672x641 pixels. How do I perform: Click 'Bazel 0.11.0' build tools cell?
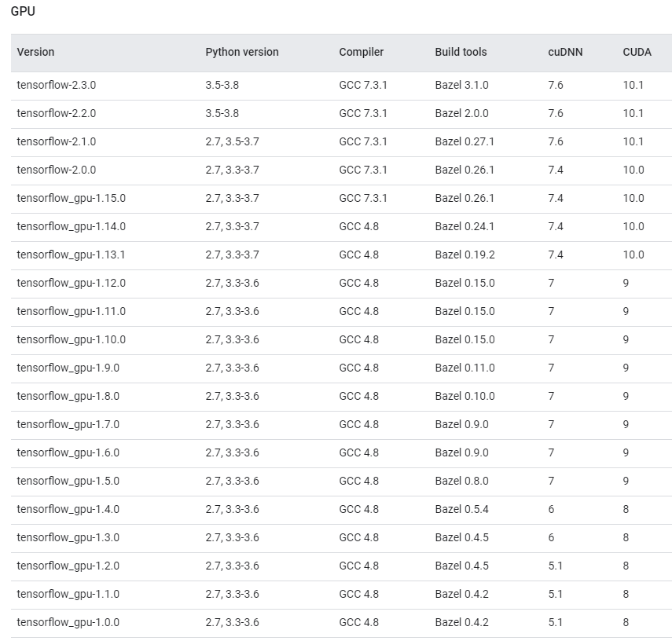click(465, 368)
